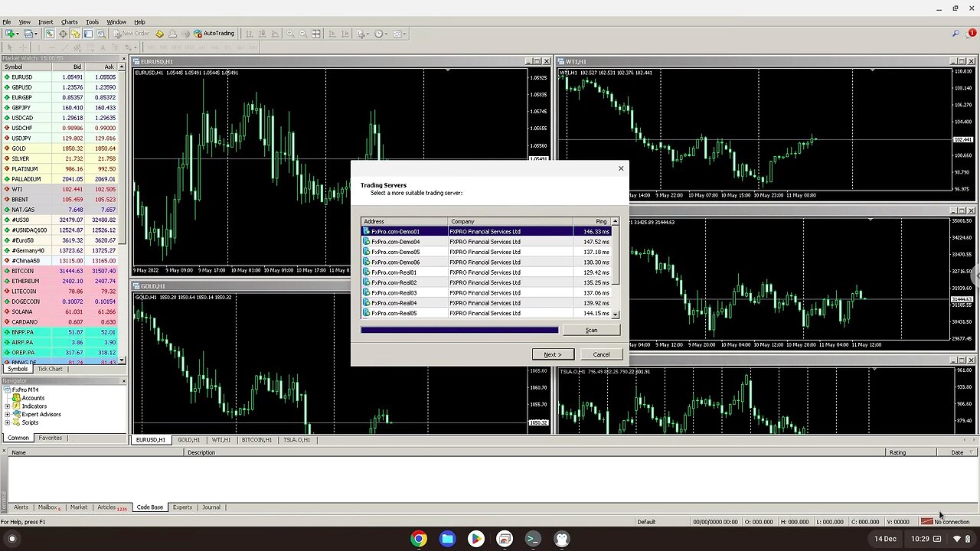980x551 pixels.
Task: Expand the Periods dropdown arrow
Action: coord(387,34)
